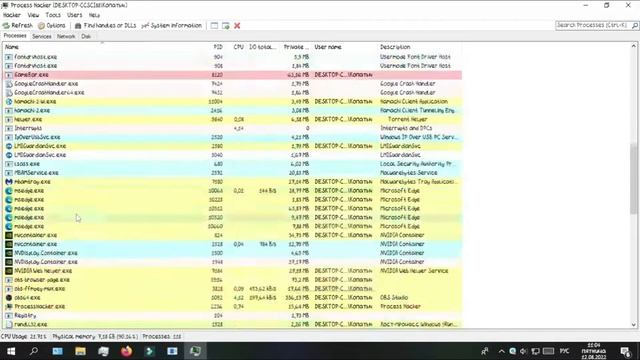Select the helper.exe process icon
The width and height of the screenshot is (640, 360).
[x=9, y=120]
